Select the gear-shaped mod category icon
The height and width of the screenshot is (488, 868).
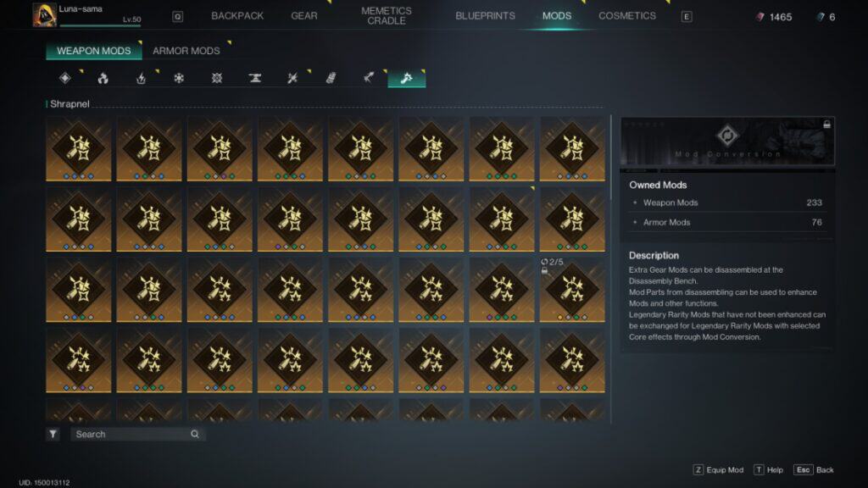tap(218, 77)
